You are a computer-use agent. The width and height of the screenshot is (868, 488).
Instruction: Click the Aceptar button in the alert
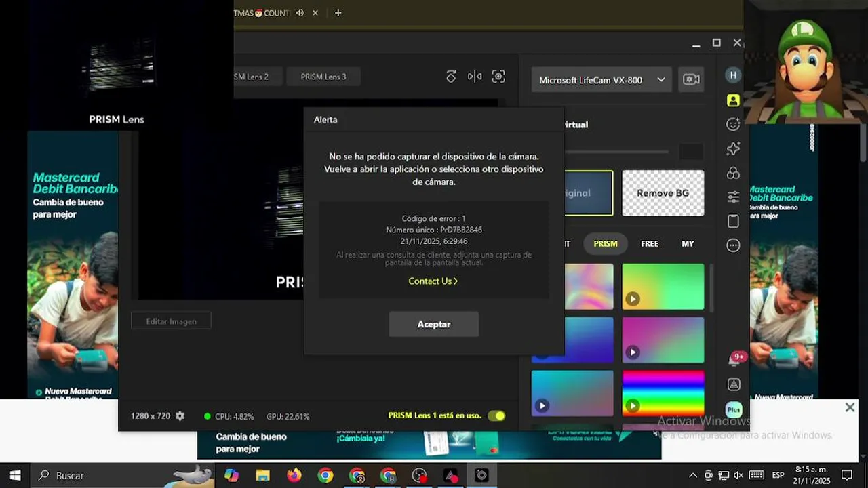click(x=434, y=325)
